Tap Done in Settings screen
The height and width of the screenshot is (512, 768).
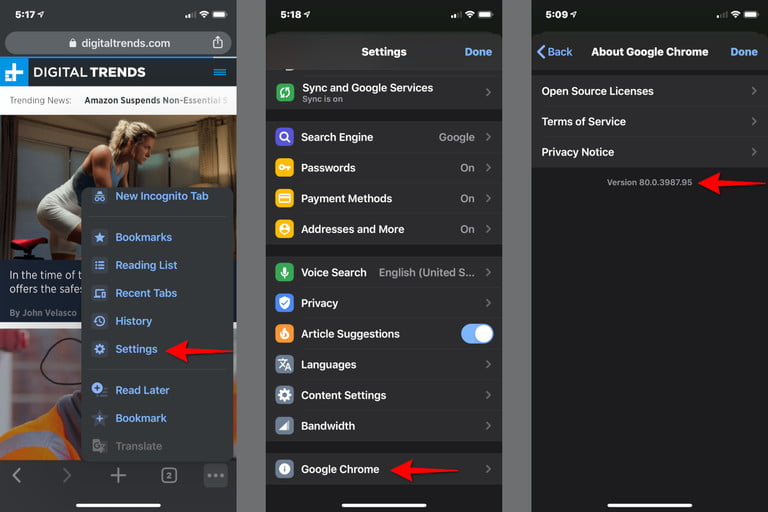[478, 52]
